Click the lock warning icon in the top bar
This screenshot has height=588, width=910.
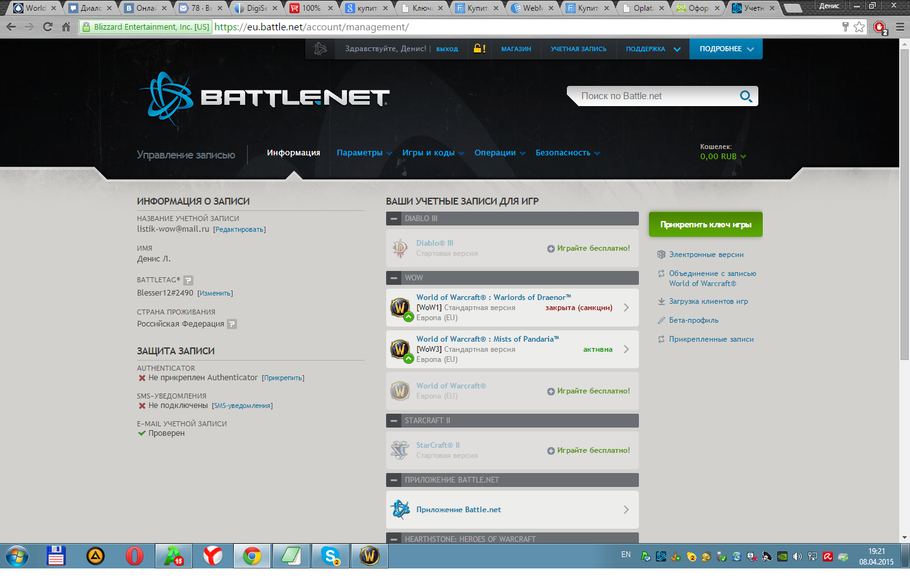(480, 49)
